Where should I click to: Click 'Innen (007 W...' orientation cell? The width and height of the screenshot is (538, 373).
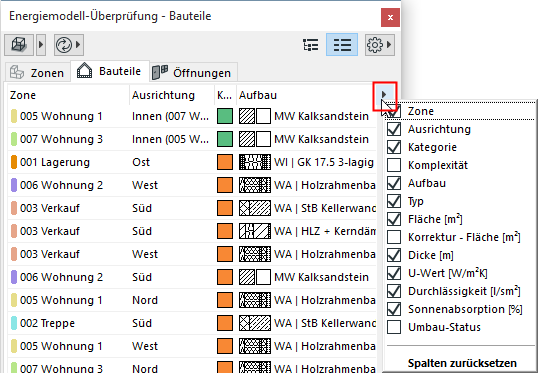click(x=171, y=116)
